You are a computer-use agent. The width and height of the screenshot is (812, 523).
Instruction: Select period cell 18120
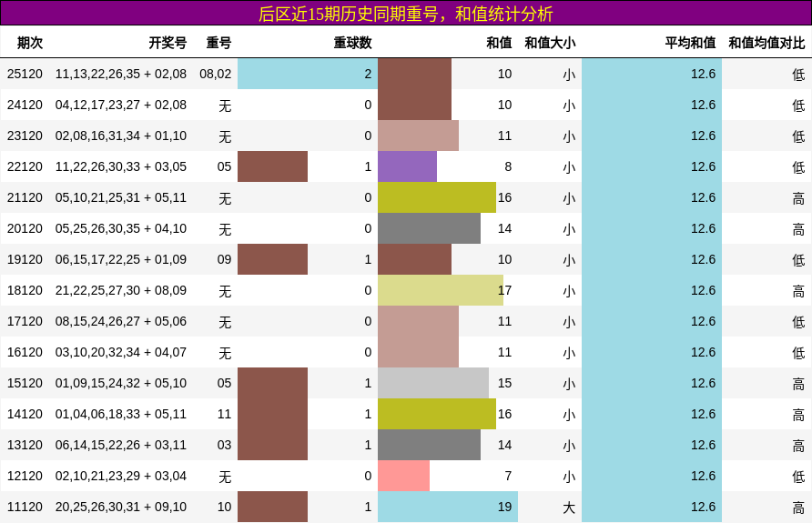tap(25, 290)
